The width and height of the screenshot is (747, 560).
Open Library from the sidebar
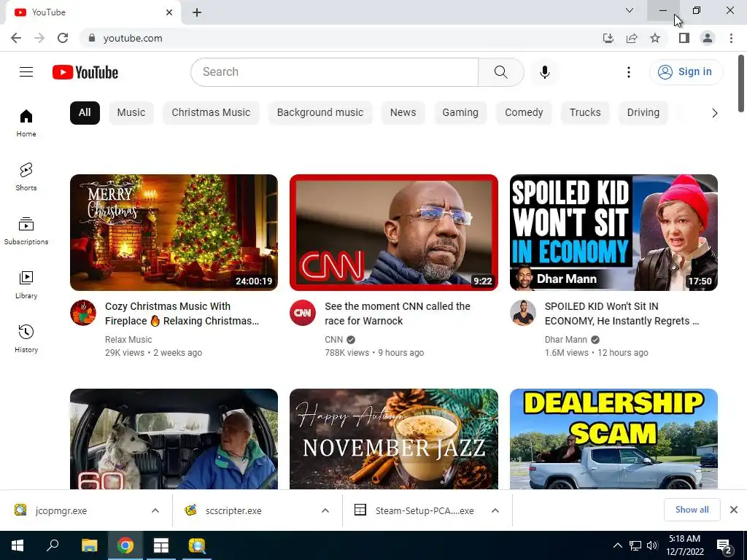[x=26, y=285]
